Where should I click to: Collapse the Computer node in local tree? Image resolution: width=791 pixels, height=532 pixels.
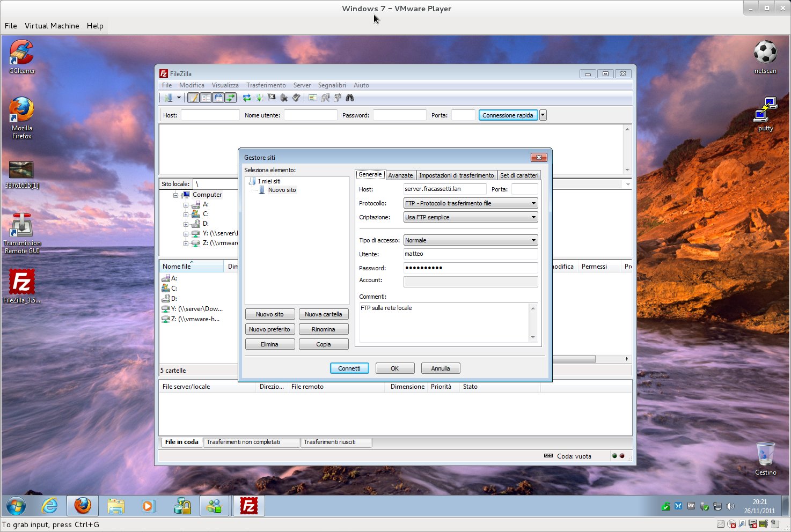pyautogui.click(x=175, y=195)
